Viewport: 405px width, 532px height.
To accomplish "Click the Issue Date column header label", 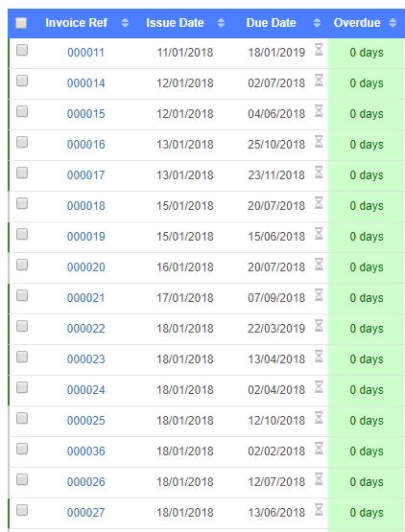I will [175, 23].
